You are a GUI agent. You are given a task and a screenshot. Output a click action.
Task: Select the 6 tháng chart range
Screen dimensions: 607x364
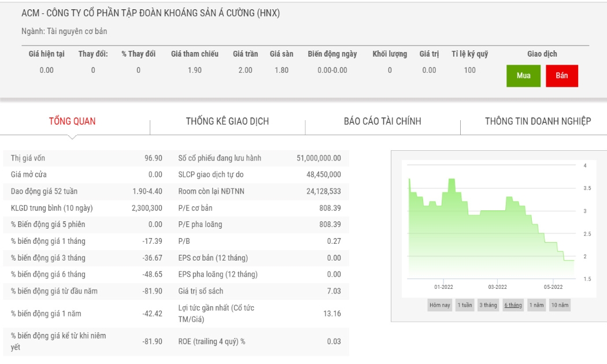point(513,305)
